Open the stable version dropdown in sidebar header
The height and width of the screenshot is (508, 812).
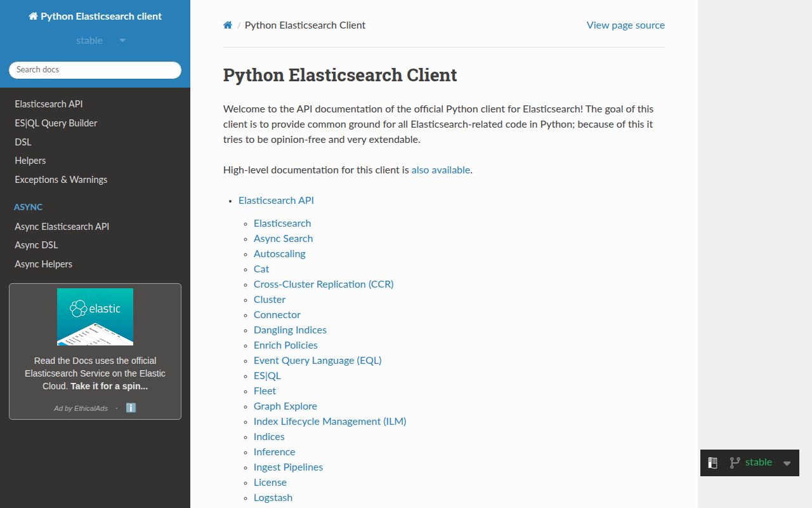tap(101, 41)
